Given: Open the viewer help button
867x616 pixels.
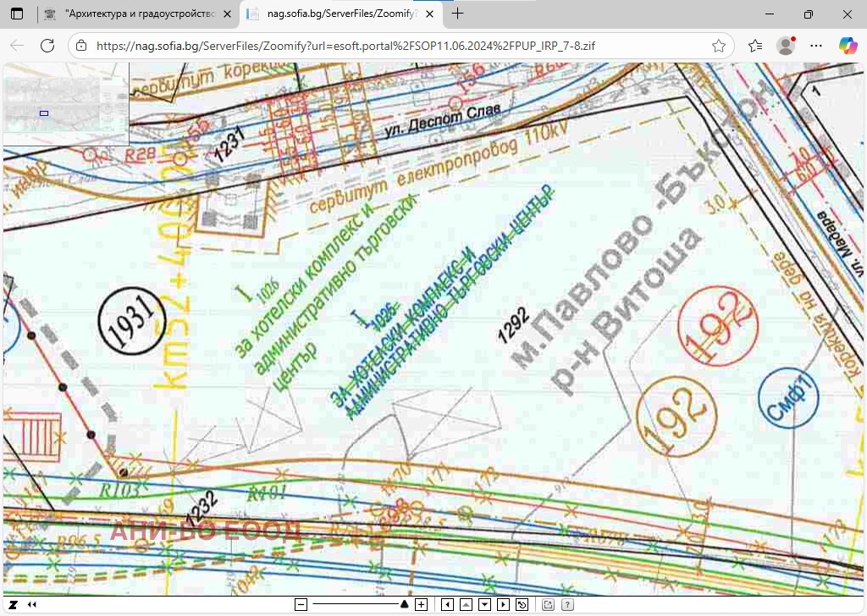Looking at the screenshot, I should 567,605.
